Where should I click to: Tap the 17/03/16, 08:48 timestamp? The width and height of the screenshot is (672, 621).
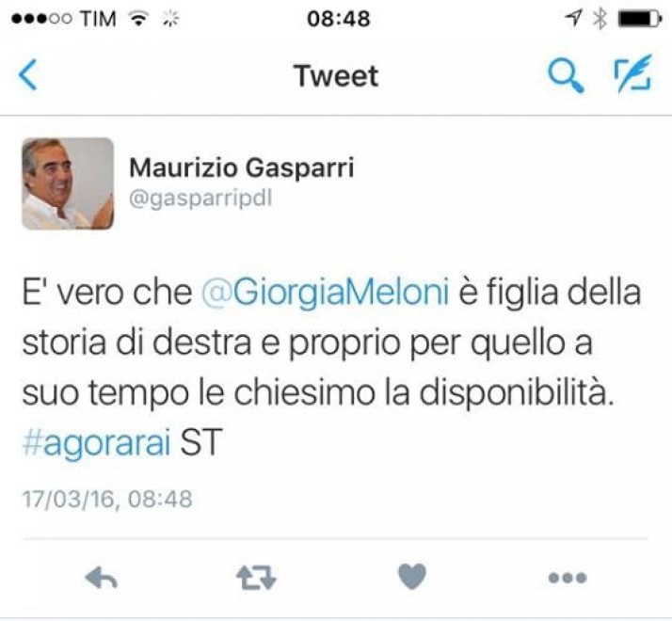107,499
